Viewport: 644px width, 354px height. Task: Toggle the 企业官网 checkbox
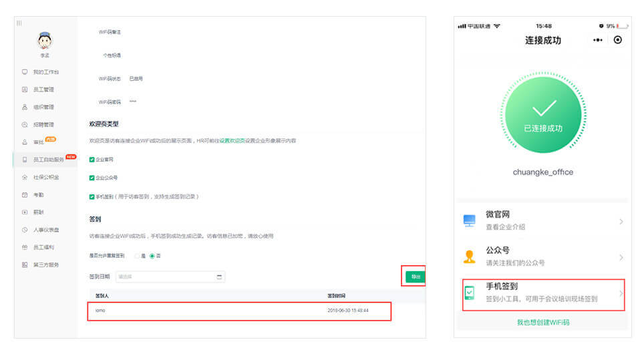pyautogui.click(x=92, y=160)
